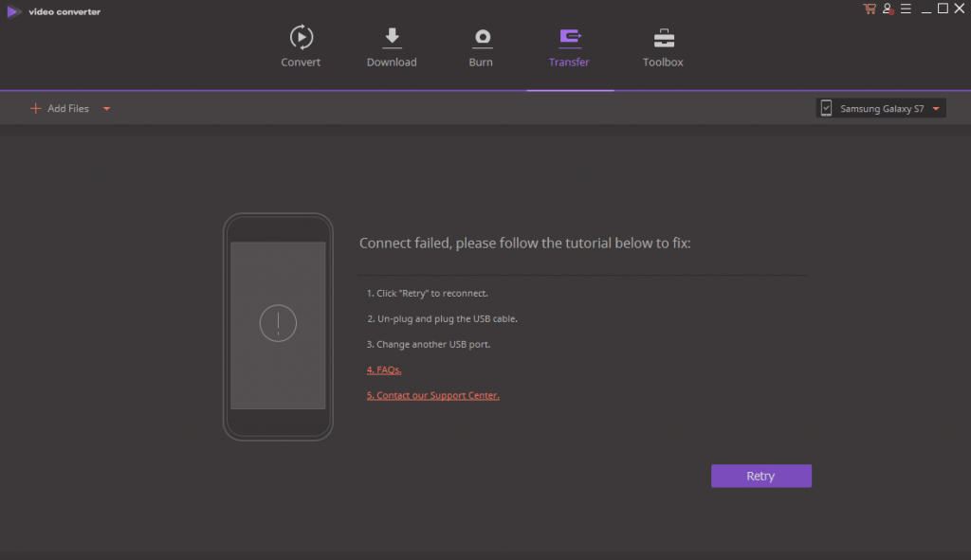Open the user account icon

(x=888, y=9)
